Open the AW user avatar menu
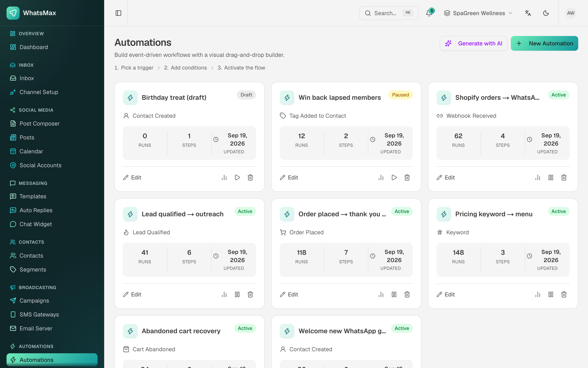 coord(570,13)
